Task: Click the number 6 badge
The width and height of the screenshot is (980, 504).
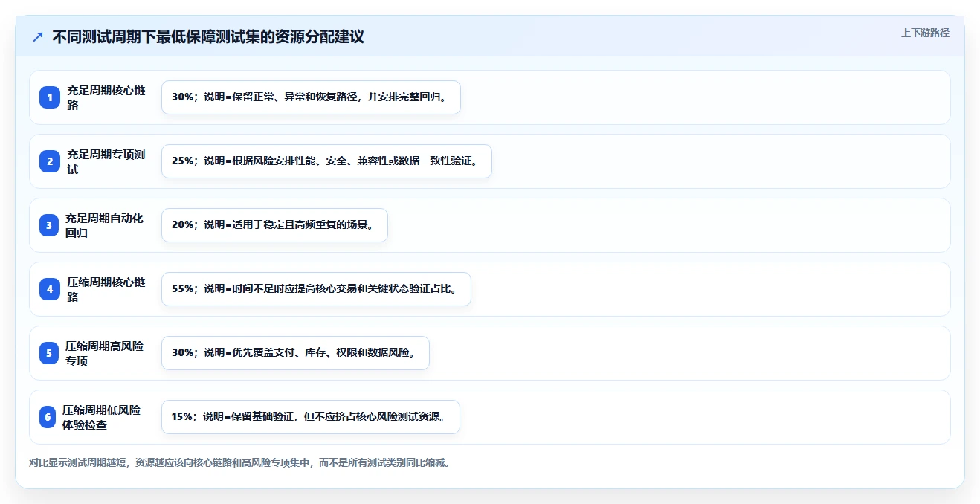Action: [x=48, y=417]
